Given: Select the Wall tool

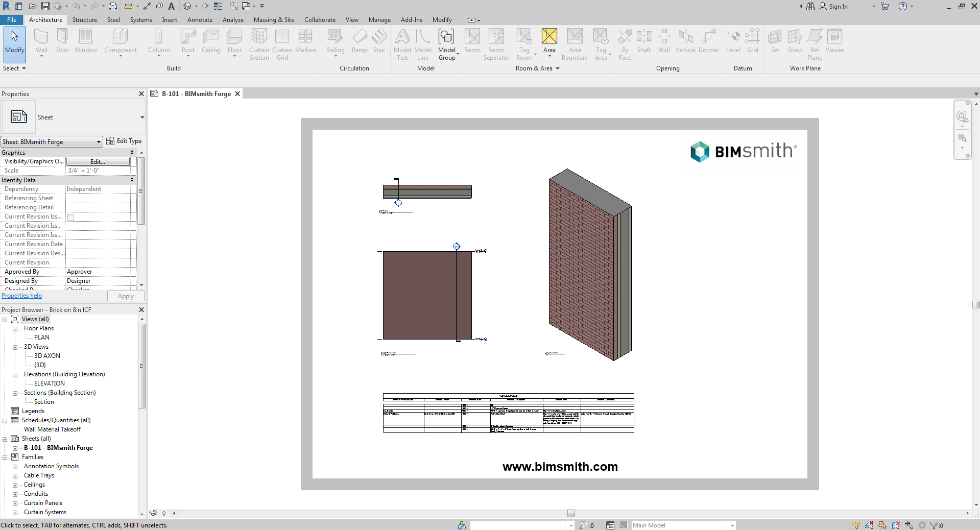Looking at the screenshot, I should [41, 41].
